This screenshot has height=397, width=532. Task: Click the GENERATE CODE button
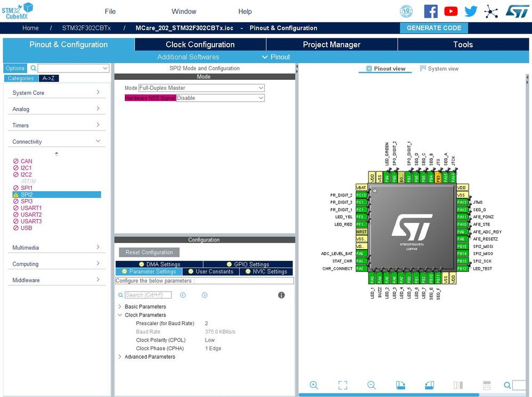(x=434, y=28)
